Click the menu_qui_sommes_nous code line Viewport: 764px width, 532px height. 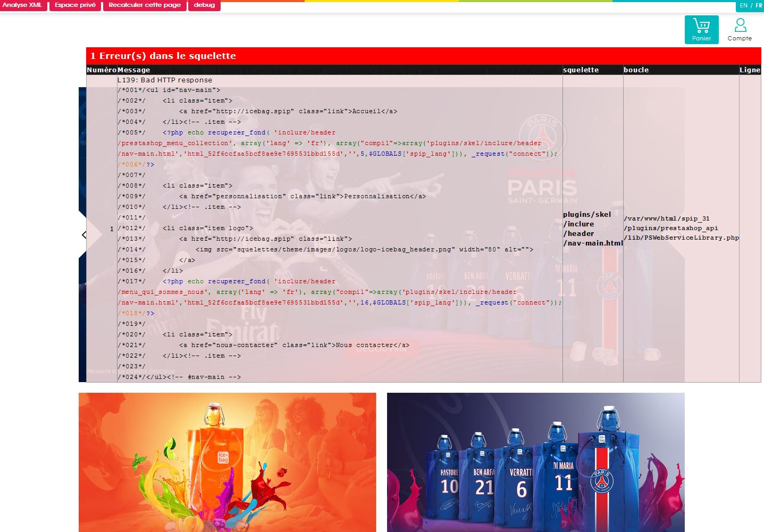(x=317, y=292)
